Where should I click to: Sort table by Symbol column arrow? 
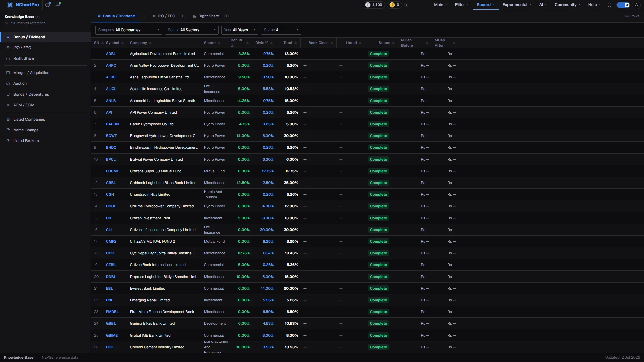point(122,43)
